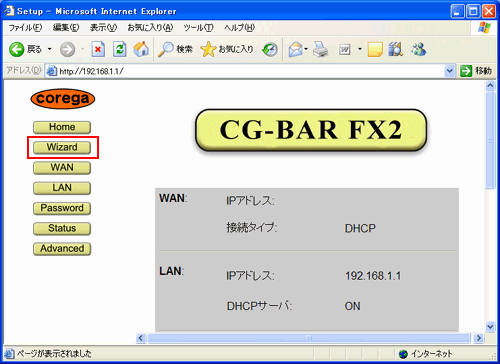The image size is (500, 364).
Task: Click the Password router button
Action: (x=62, y=208)
